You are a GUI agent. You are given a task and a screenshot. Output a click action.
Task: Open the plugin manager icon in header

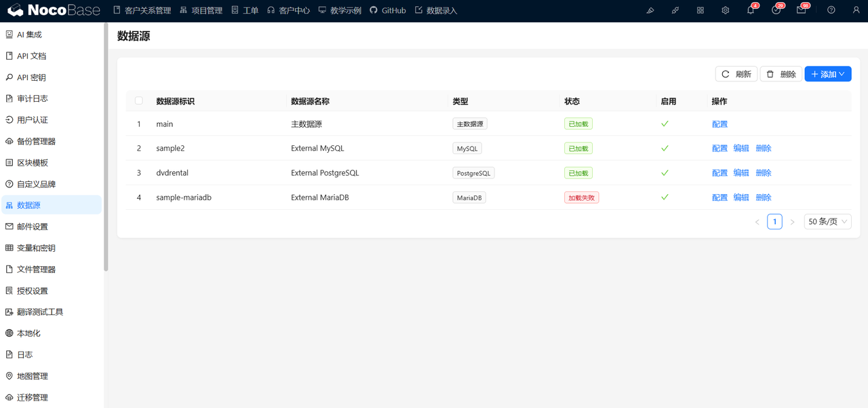point(675,11)
